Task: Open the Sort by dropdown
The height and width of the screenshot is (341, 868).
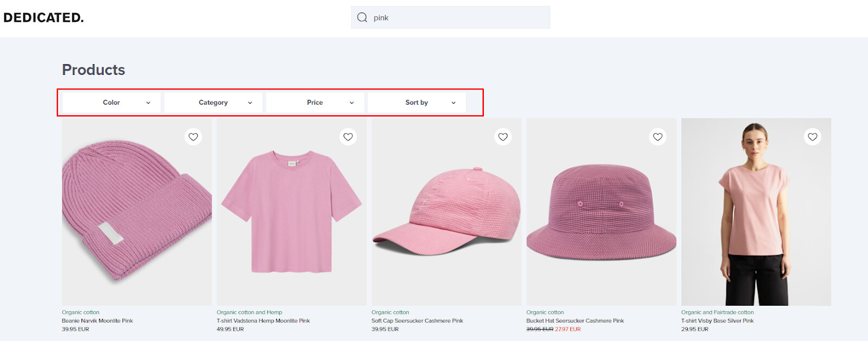Action: pyautogui.click(x=417, y=103)
